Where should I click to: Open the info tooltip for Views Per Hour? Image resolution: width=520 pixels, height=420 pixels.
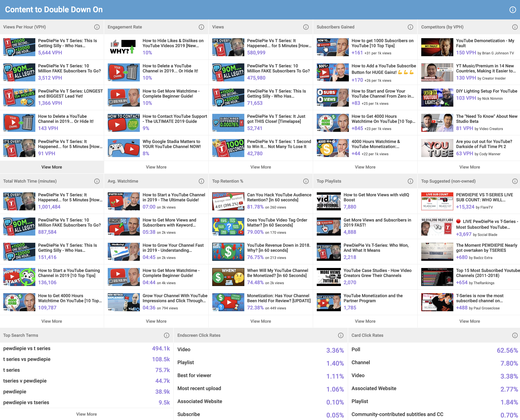97,27
